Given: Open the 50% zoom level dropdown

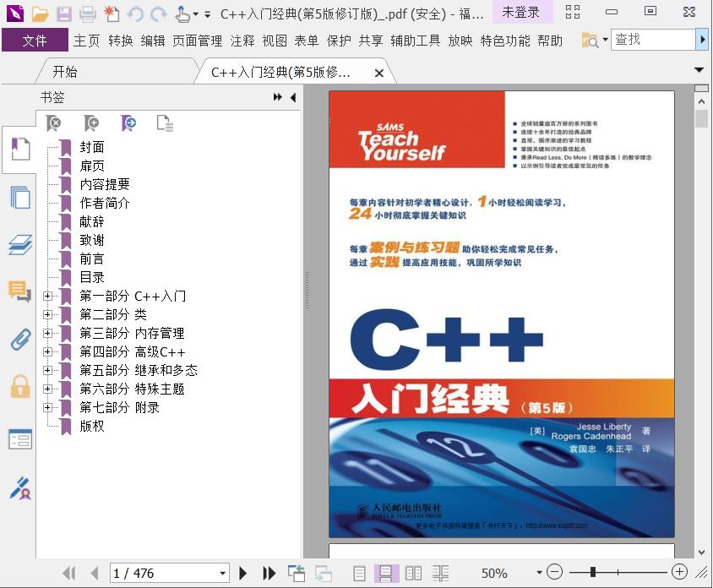Looking at the screenshot, I should (539, 573).
